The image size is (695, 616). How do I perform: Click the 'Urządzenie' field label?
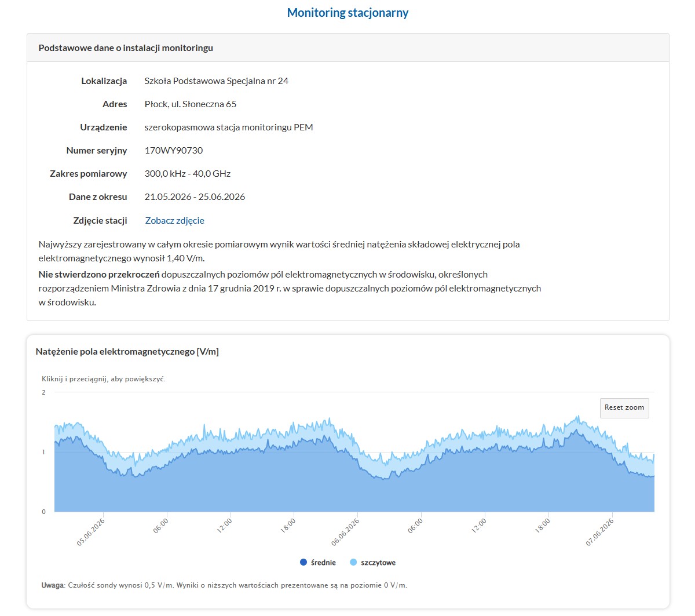coord(104,127)
